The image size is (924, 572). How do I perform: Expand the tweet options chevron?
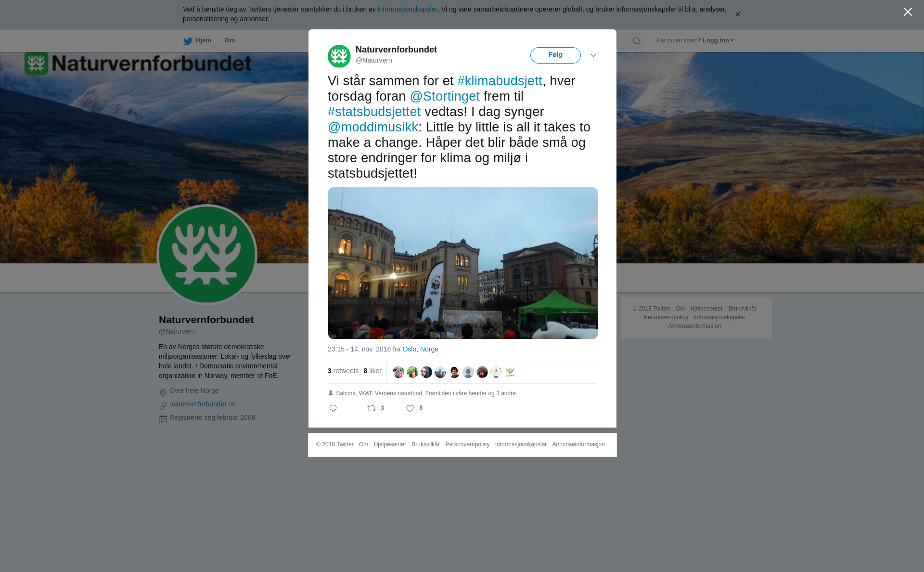[593, 55]
